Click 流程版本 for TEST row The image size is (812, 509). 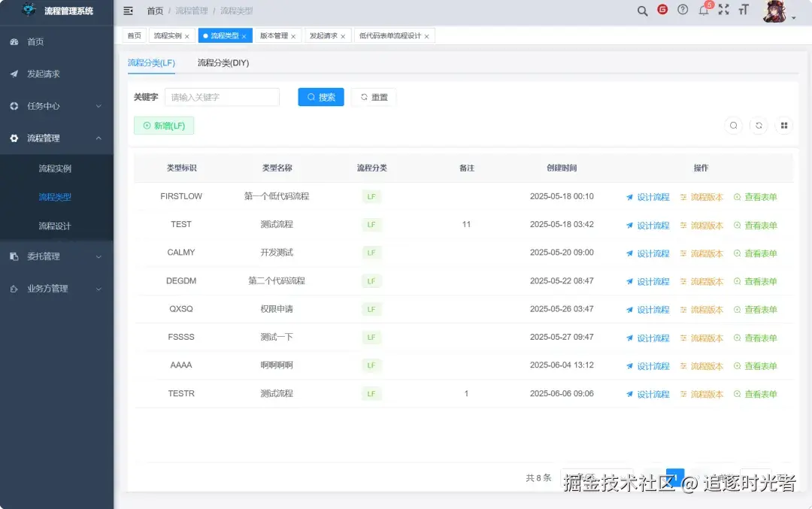pyautogui.click(x=701, y=226)
